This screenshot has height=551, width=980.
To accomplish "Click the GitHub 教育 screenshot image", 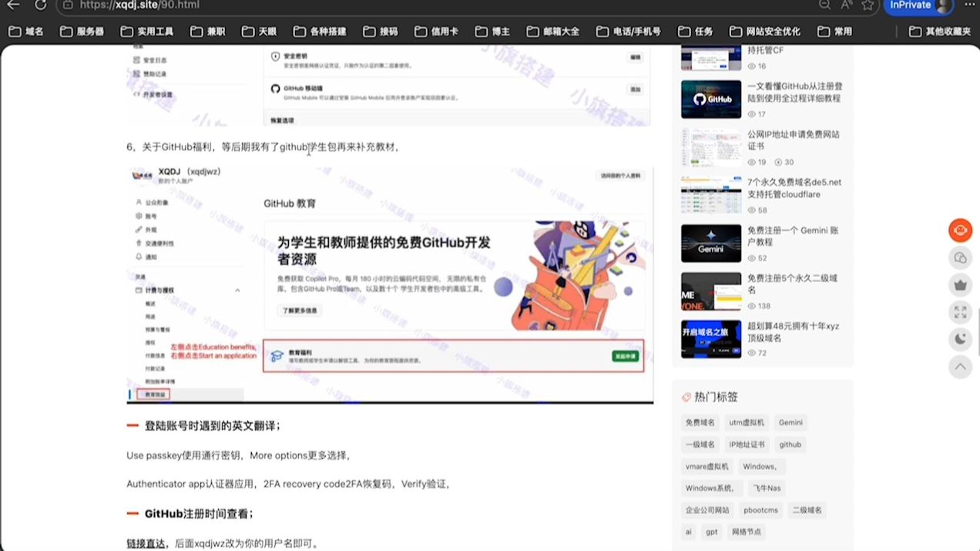I will click(x=390, y=284).
